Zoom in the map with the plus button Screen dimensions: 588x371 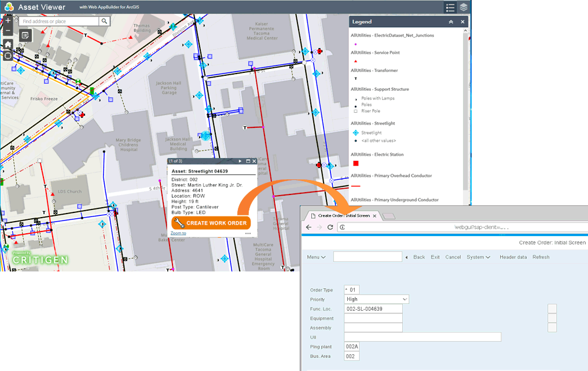(x=8, y=21)
